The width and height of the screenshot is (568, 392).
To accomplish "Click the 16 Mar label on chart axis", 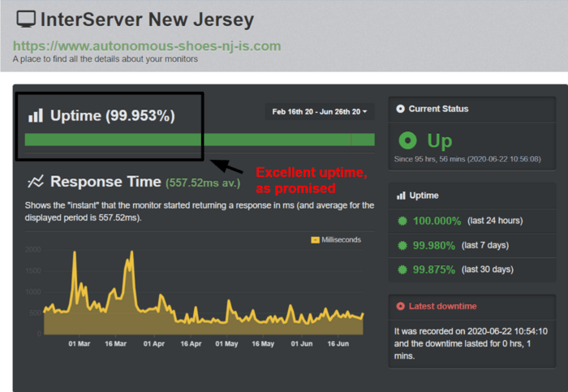I will pyautogui.click(x=115, y=343).
